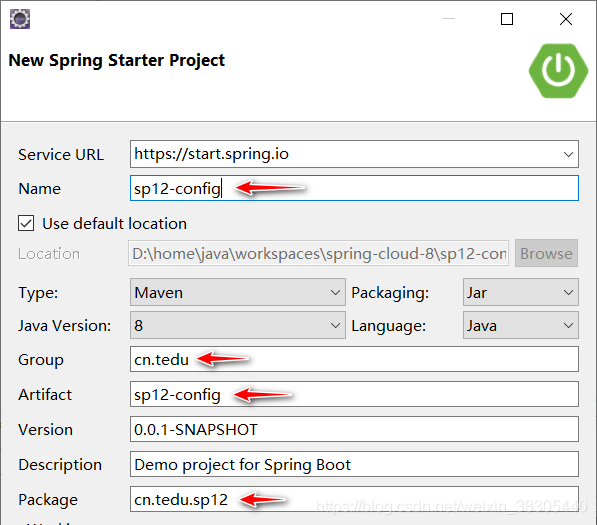Click the Packaging: label
The image size is (597, 525).
(390, 293)
